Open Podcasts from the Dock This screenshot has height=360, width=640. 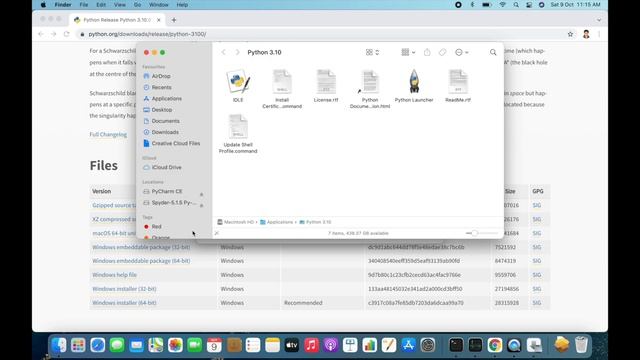point(331,345)
